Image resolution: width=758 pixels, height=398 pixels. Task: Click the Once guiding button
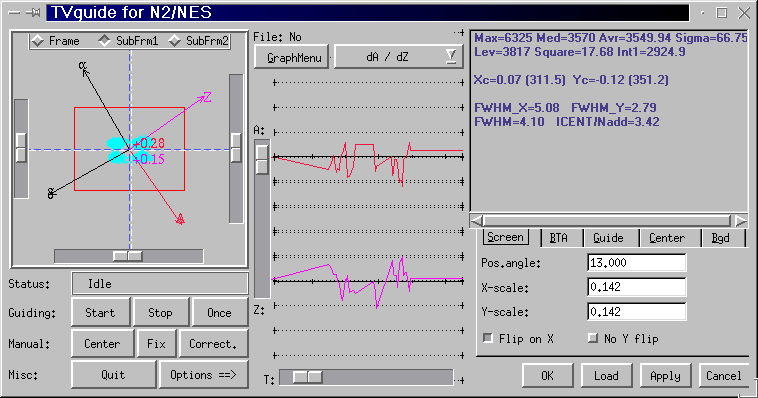[219, 312]
